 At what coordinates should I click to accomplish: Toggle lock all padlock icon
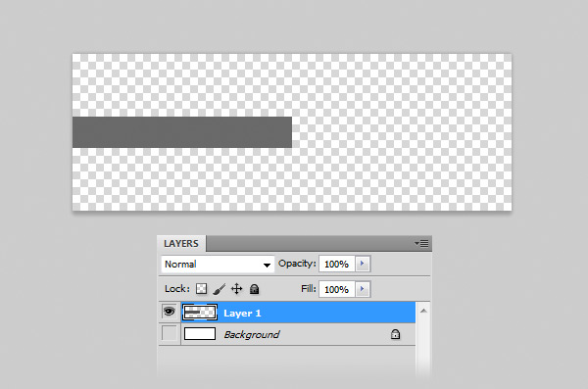click(x=254, y=289)
